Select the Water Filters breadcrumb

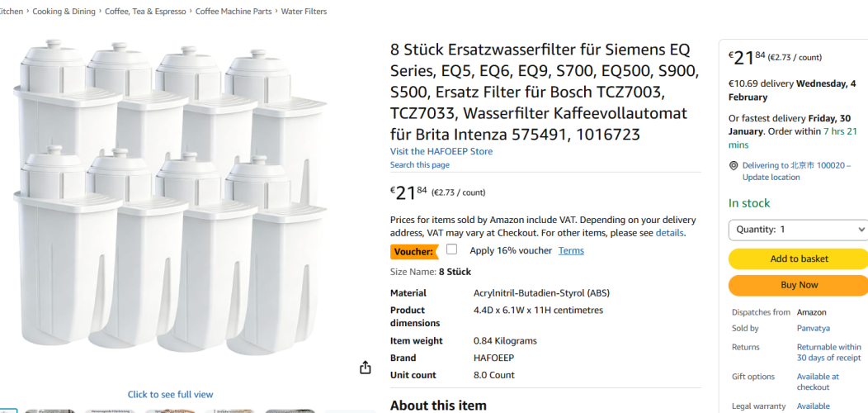[x=304, y=12]
